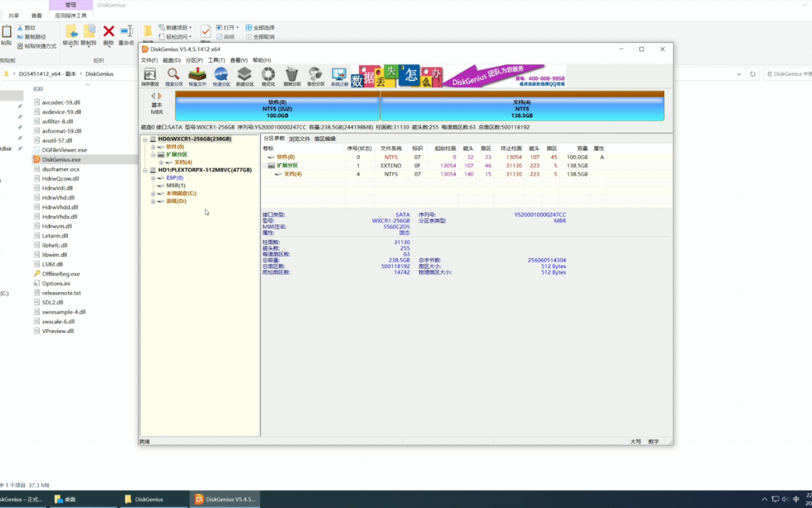Click the Explorer search DiskGenius input field

click(x=788, y=74)
